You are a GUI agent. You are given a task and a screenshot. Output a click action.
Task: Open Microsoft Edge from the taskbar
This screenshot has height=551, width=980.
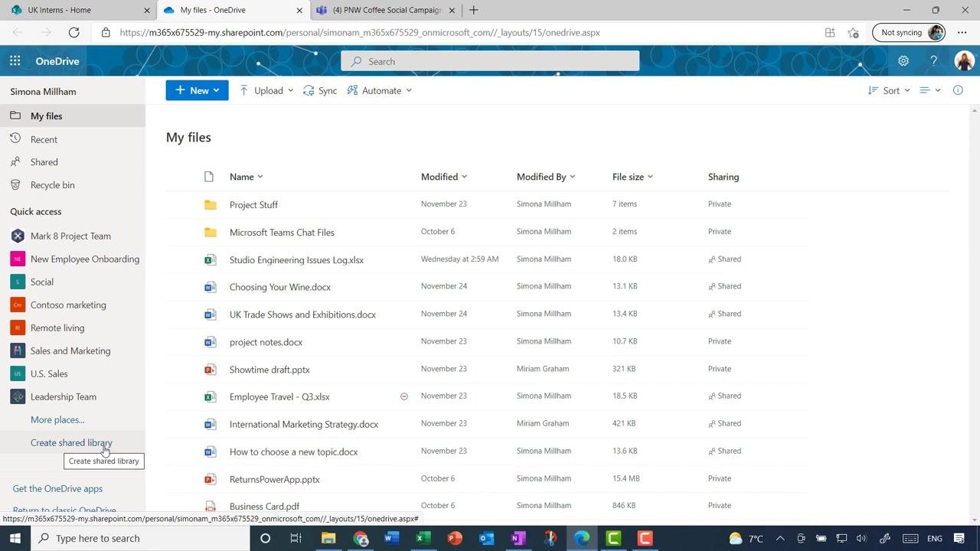(582, 538)
